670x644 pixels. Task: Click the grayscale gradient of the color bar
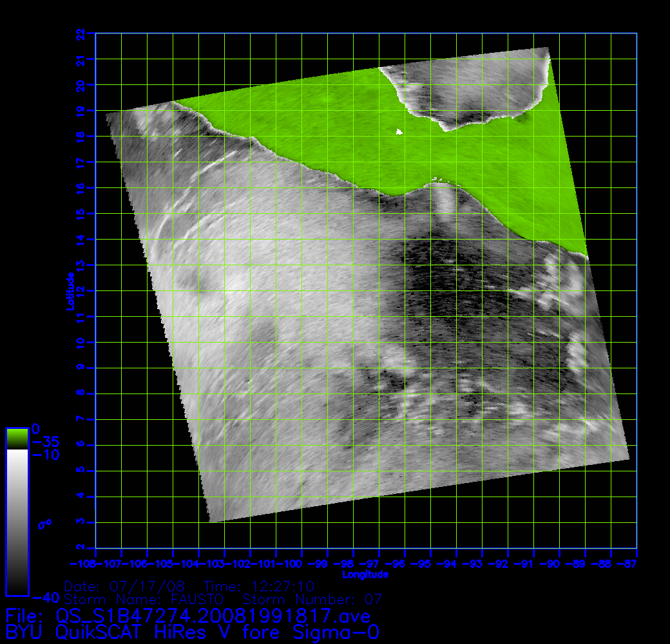coord(17,522)
